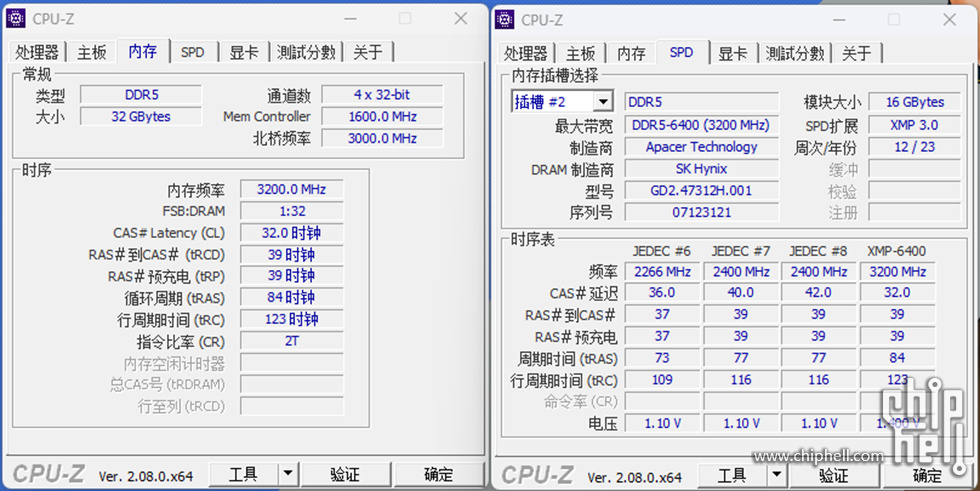Viewport: 980px width, 491px height.
Task: Open 主板 tab in left CPU-Z window
Action: [92, 52]
